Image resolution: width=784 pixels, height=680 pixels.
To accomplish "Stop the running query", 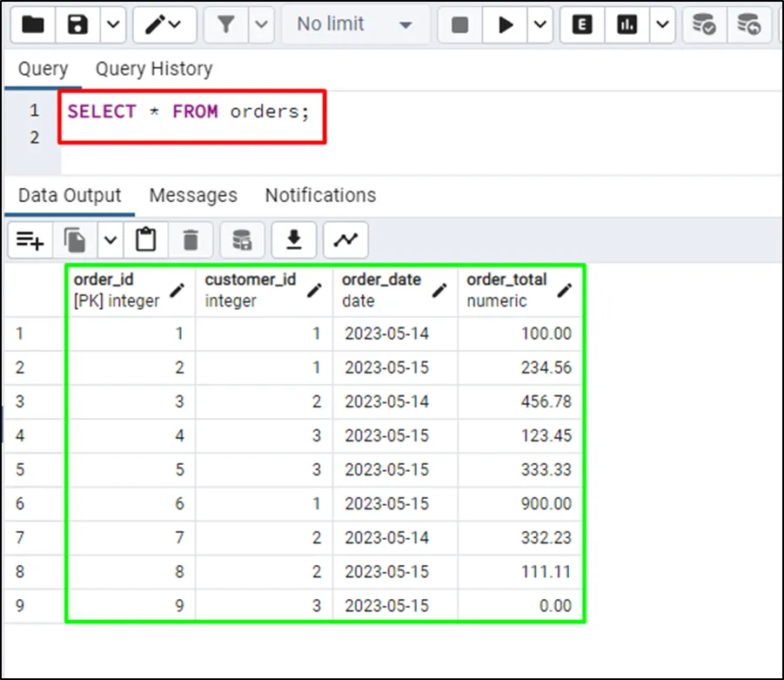I will (x=460, y=24).
